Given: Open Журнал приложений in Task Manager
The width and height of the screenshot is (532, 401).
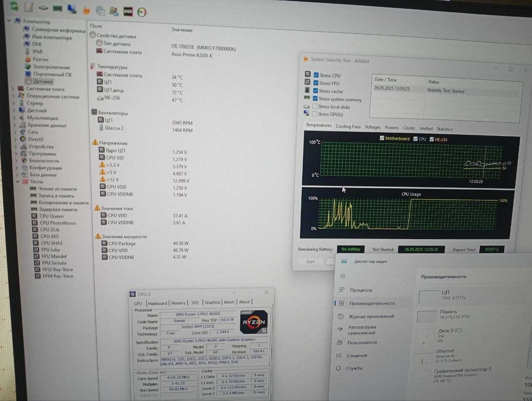Looking at the screenshot, I should (x=372, y=316).
